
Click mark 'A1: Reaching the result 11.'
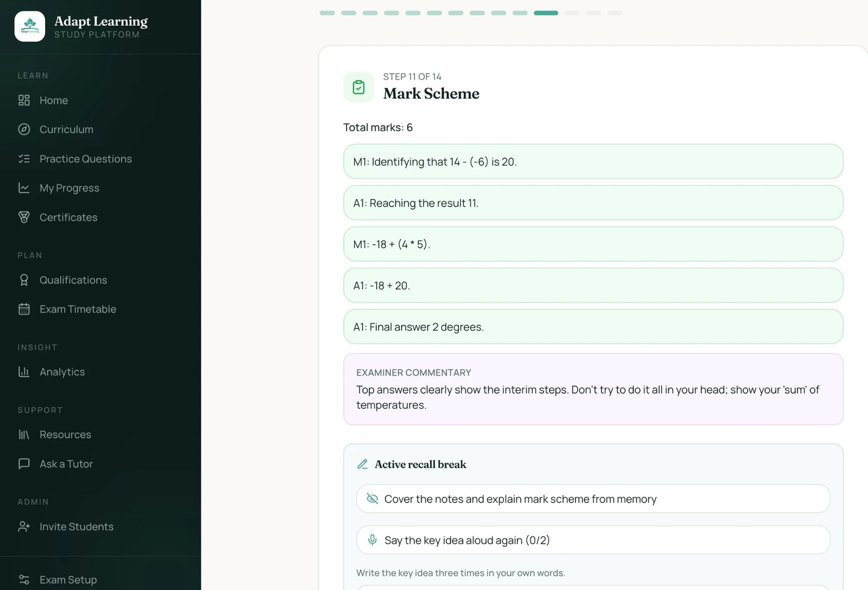pos(593,202)
